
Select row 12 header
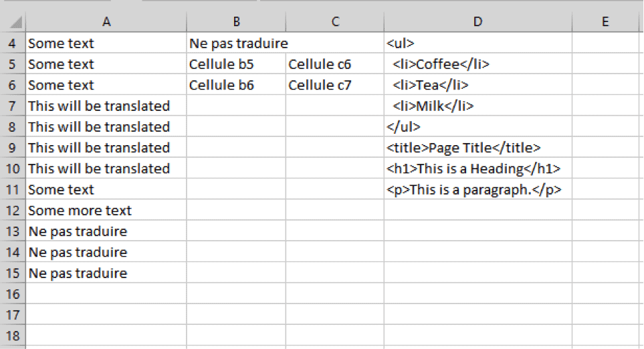(12, 210)
